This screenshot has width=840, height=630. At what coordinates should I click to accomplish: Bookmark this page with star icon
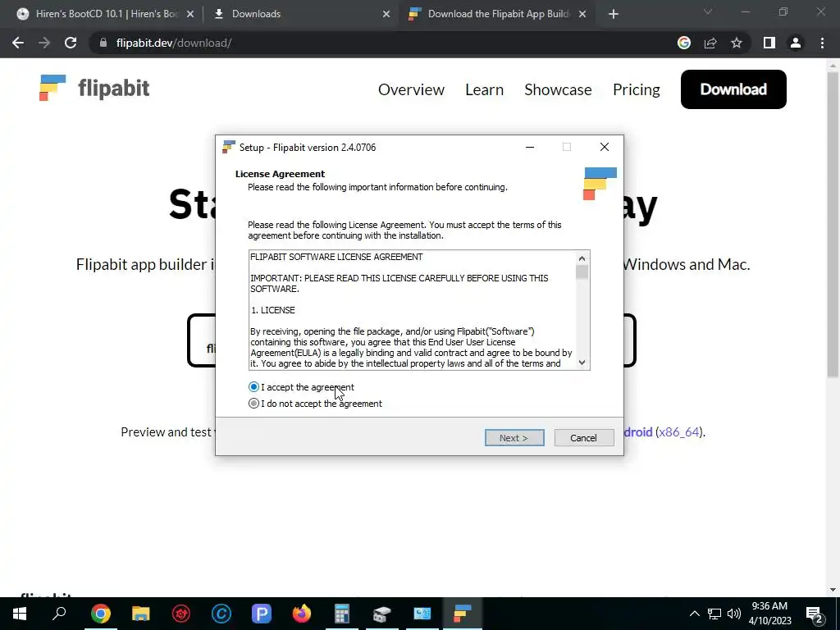[737, 43]
